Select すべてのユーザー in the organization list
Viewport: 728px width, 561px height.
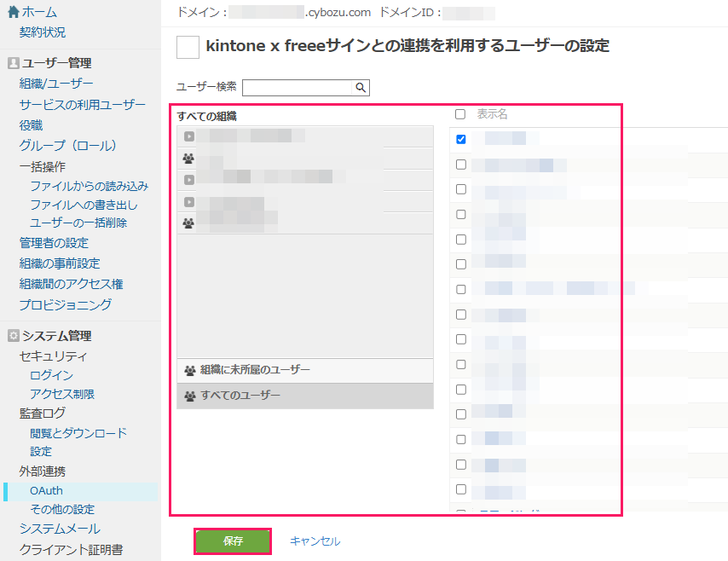click(305, 396)
